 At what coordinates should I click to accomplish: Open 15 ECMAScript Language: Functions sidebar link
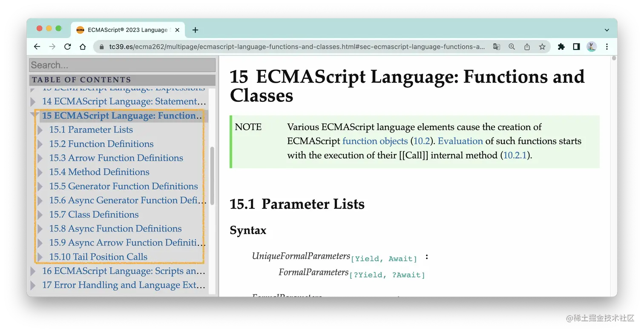click(x=122, y=115)
